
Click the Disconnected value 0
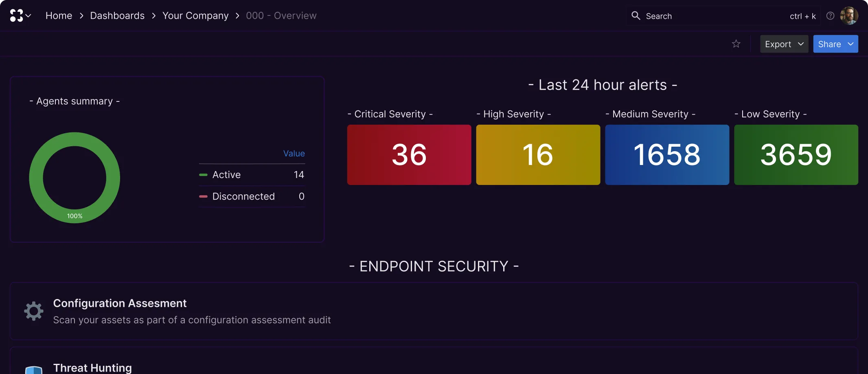pos(301,196)
